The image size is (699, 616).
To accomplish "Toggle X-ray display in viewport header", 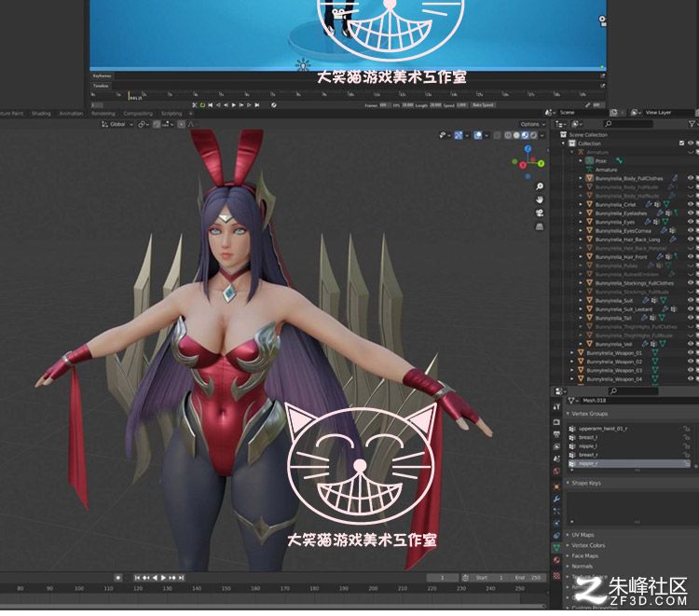I will (497, 135).
